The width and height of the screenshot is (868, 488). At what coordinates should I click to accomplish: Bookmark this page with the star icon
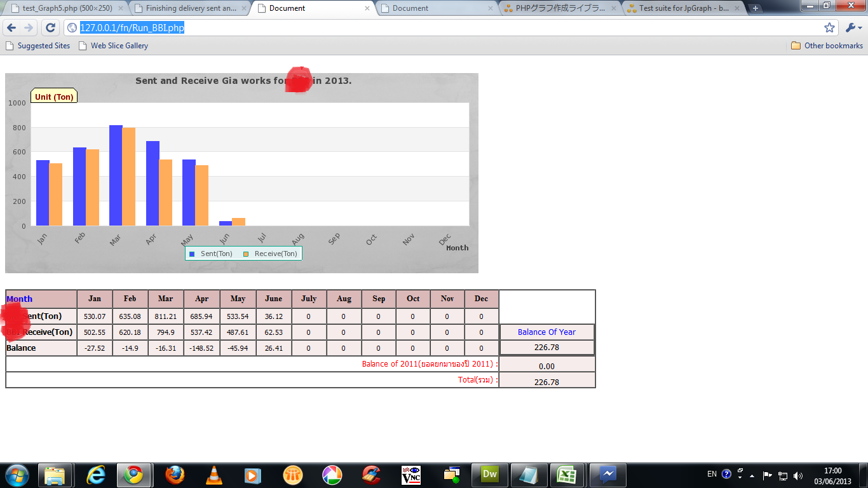[829, 28]
